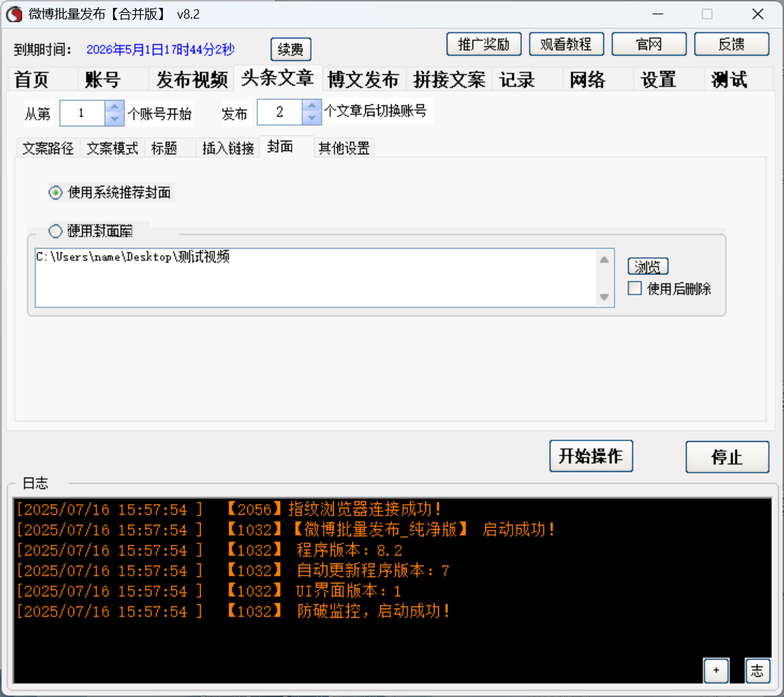Open the 博文发布 tab
Image resolution: width=784 pixels, height=697 pixels.
pyautogui.click(x=363, y=79)
